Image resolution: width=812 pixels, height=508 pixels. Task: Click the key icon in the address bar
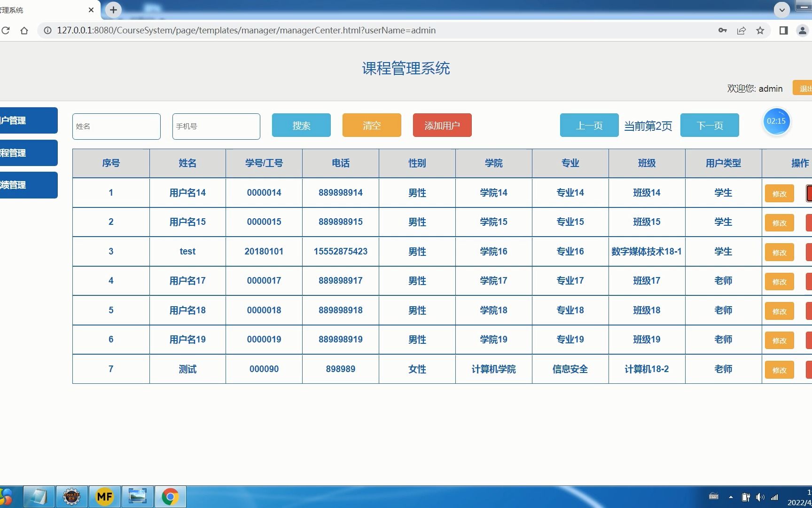click(722, 30)
